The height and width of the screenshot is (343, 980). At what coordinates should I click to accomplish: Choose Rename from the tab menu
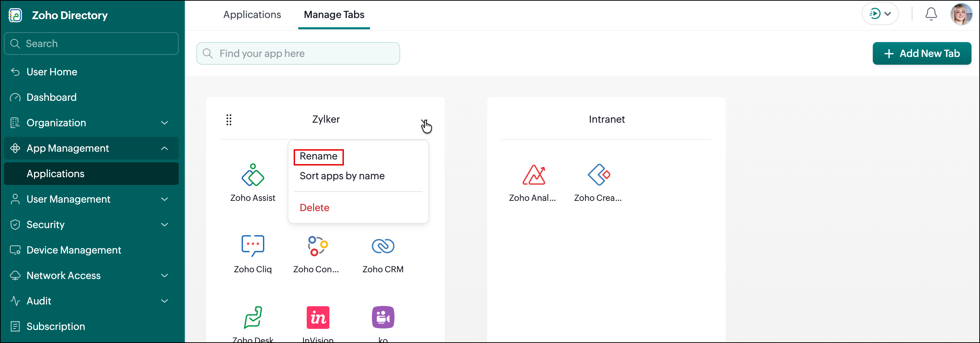tap(318, 156)
